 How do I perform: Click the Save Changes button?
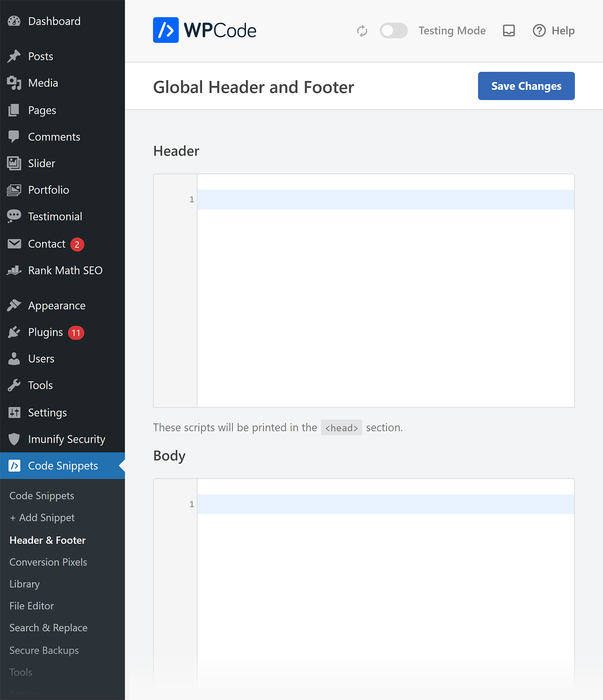(526, 86)
